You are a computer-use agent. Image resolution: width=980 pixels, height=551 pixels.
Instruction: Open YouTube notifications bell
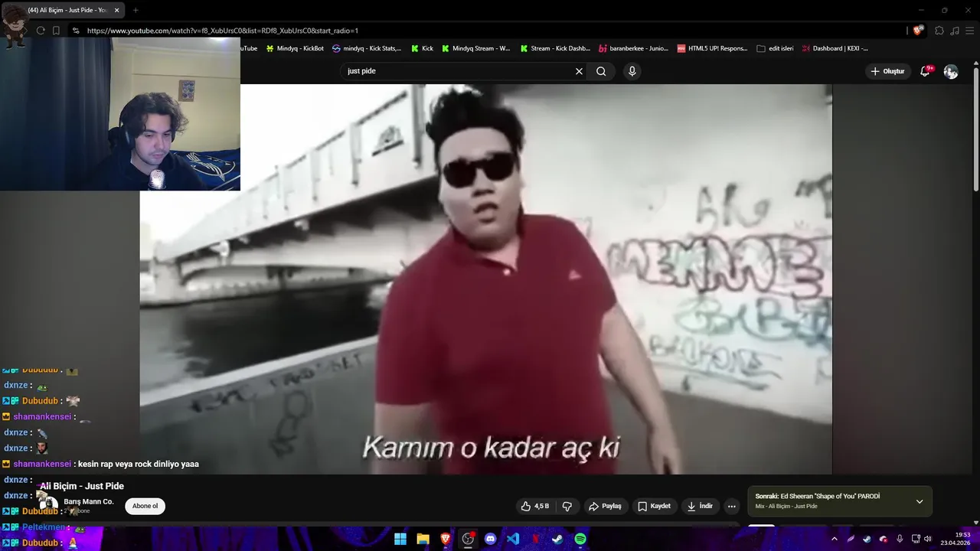pos(925,71)
